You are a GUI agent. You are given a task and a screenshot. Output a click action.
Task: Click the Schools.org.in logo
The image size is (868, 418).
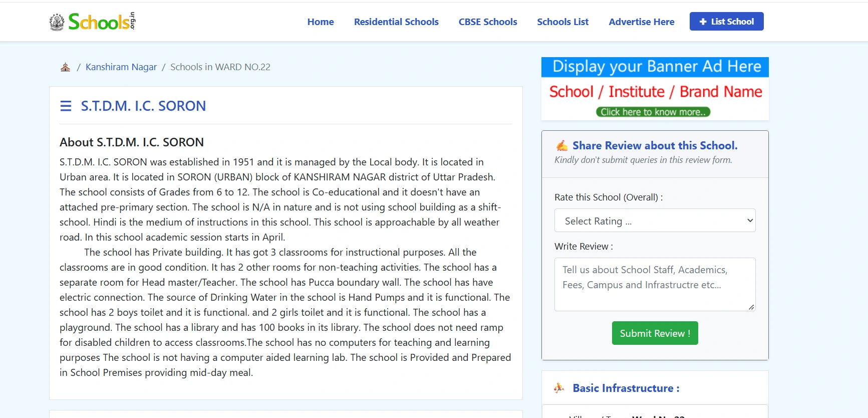tap(93, 22)
